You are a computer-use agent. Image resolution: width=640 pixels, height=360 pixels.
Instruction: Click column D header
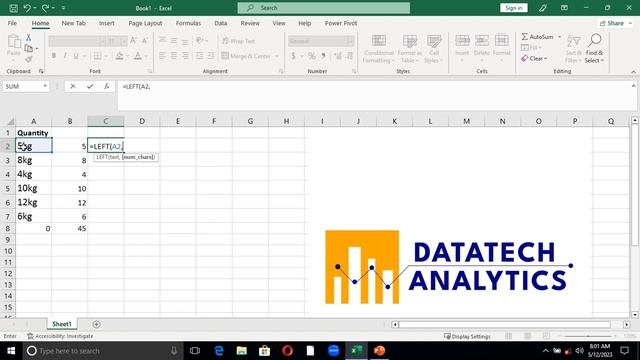(x=142, y=121)
